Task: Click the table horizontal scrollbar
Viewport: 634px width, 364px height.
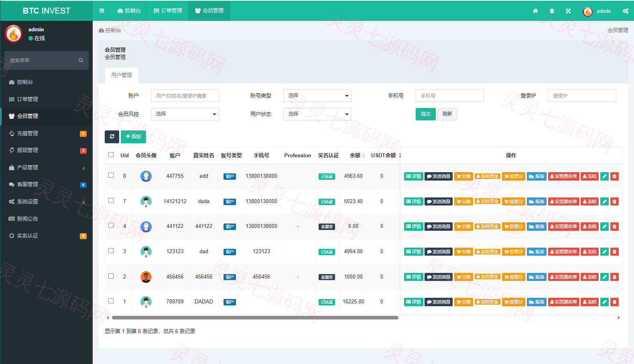Action: click(255, 317)
